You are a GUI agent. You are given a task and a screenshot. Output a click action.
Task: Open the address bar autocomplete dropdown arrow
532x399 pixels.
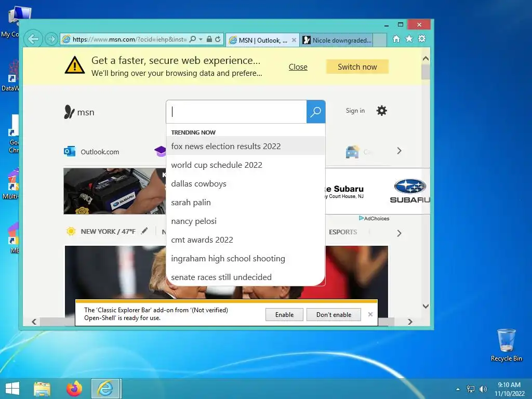pos(201,39)
